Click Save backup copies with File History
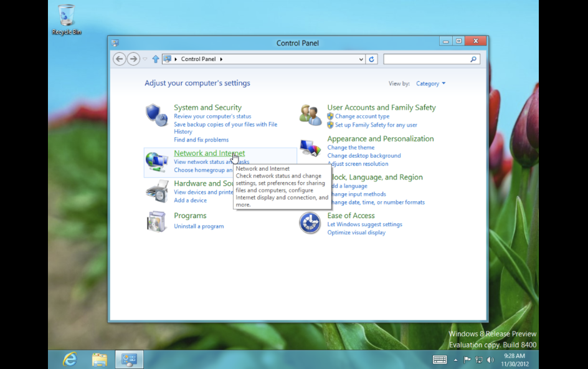588x369 pixels. tap(225, 128)
